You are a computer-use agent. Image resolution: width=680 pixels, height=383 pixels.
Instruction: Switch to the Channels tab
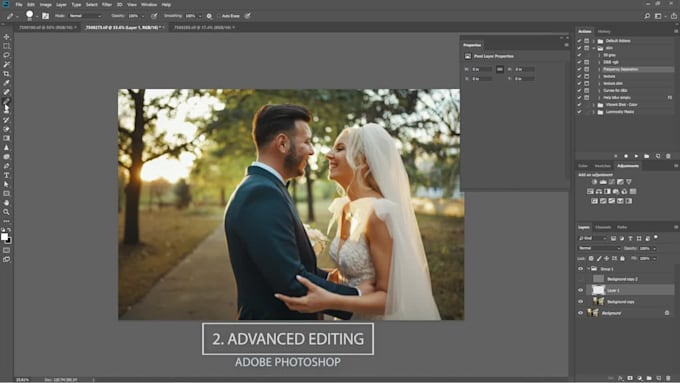coord(603,227)
